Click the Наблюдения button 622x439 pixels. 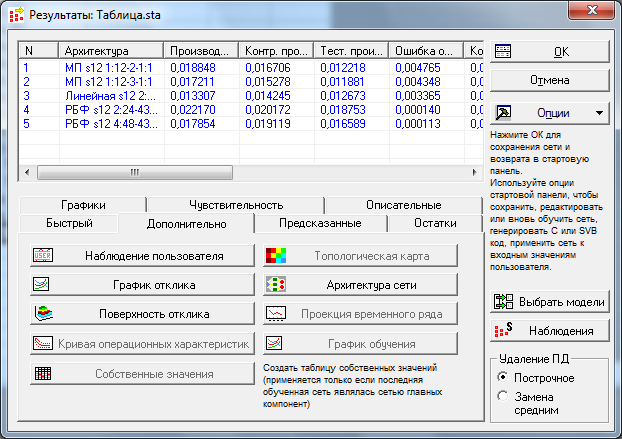550,330
